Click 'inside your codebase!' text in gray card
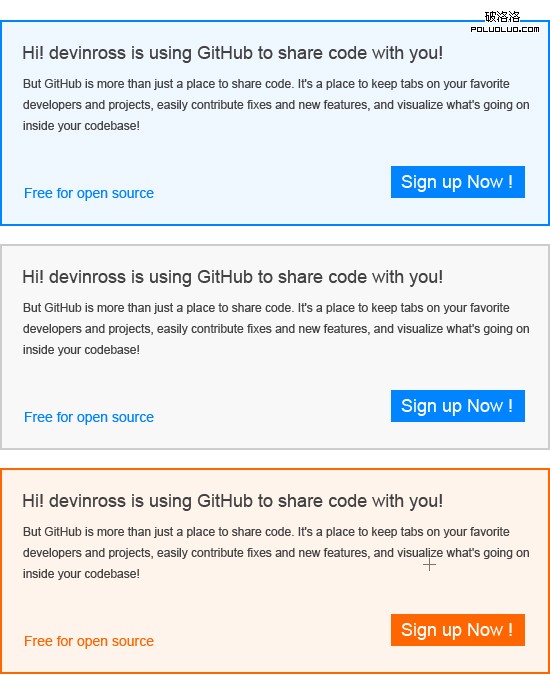This screenshot has height=692, width=550. [x=81, y=350]
